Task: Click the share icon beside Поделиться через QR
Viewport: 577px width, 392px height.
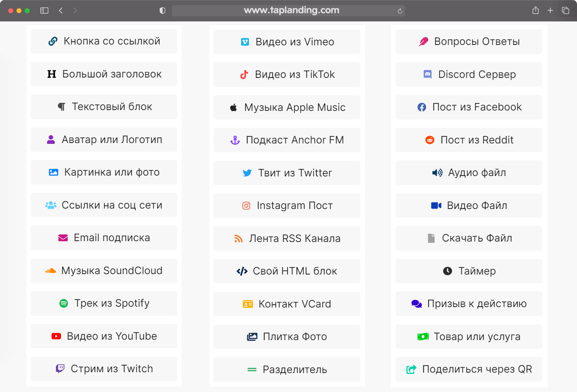Action: tap(411, 369)
